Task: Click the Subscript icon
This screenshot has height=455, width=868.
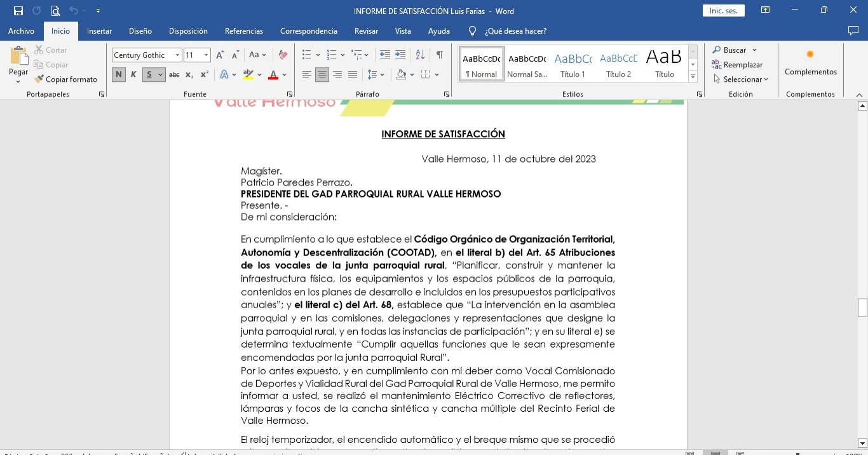Action: click(x=189, y=75)
